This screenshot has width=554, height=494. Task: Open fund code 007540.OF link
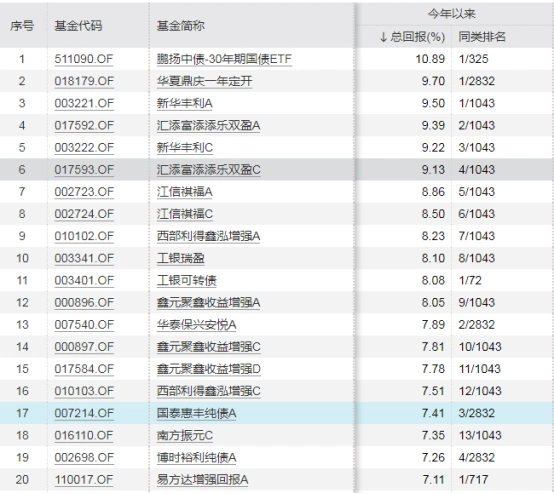click(84, 325)
